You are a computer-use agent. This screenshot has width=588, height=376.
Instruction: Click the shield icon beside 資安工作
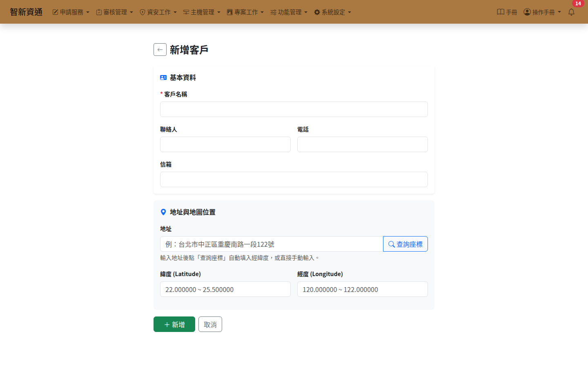tap(143, 12)
